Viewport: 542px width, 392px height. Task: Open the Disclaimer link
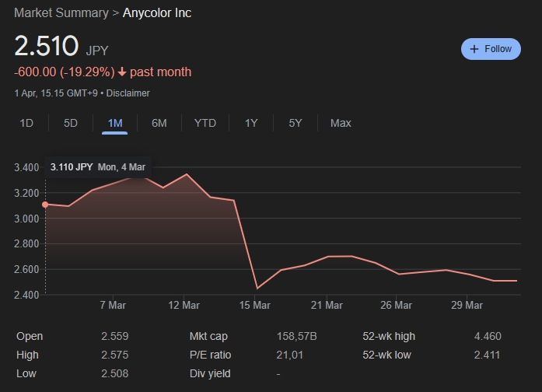click(x=128, y=93)
